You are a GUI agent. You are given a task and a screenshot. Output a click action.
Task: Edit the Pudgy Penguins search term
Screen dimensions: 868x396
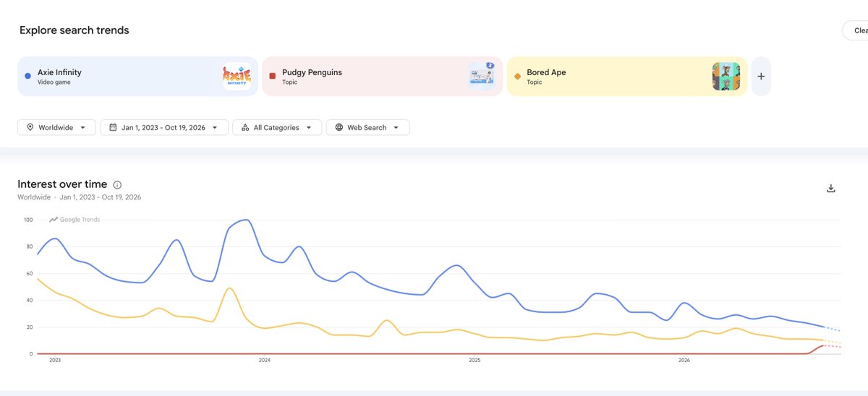(382, 77)
